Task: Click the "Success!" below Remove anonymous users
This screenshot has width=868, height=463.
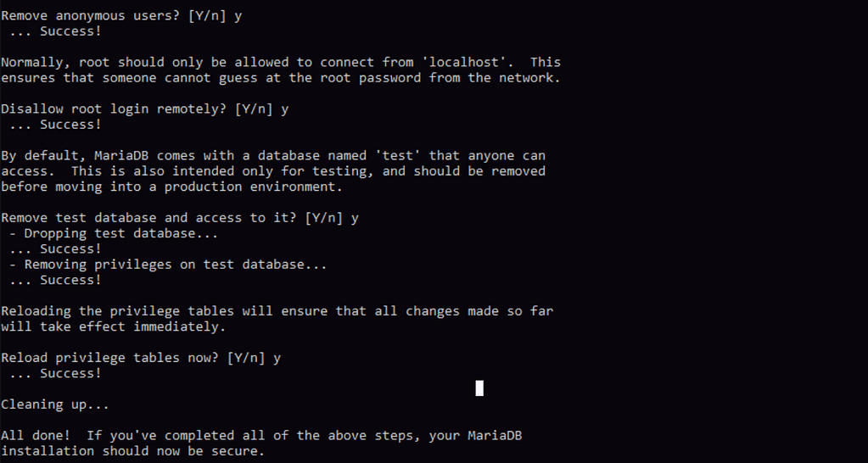Action: pyautogui.click(x=70, y=31)
